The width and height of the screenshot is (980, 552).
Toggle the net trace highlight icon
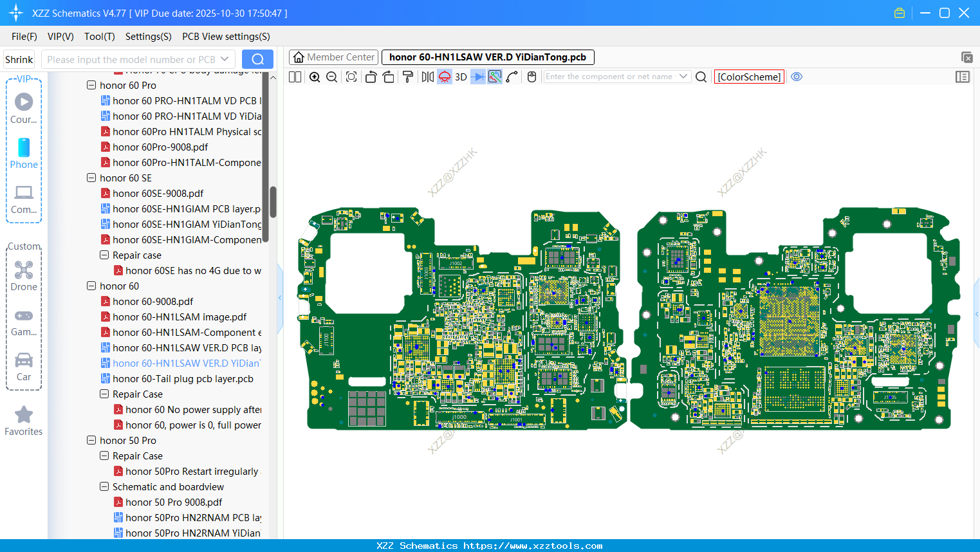pos(495,77)
